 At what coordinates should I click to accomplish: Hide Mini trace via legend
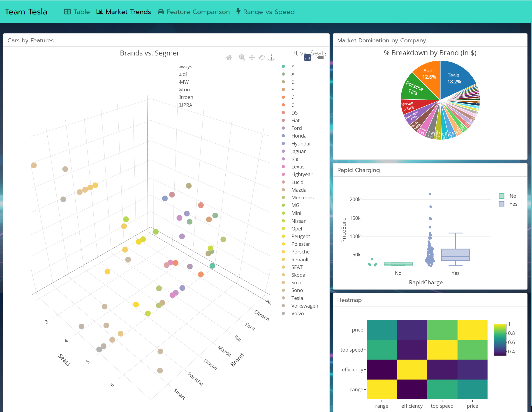tap(296, 213)
